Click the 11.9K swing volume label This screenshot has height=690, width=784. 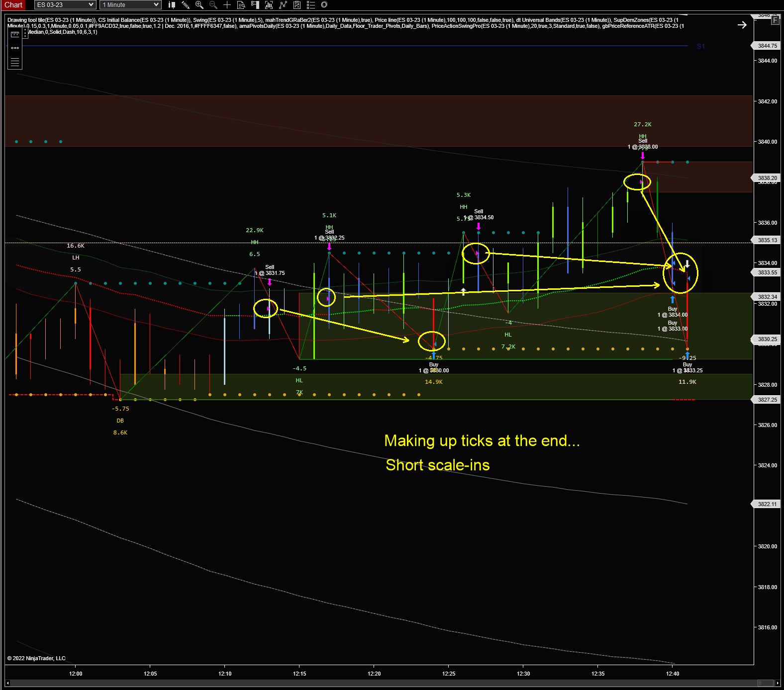click(687, 382)
